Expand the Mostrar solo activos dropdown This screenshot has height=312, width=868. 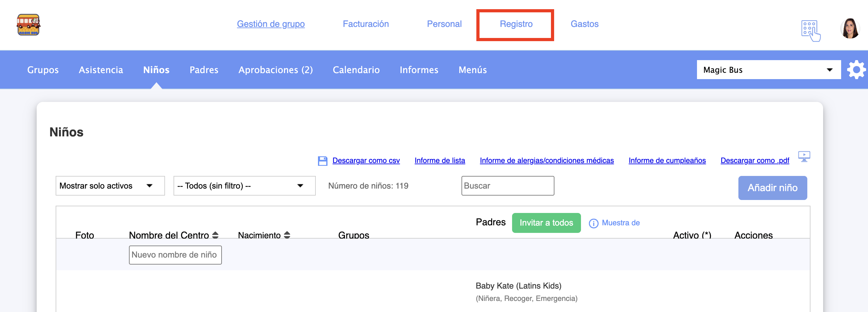click(110, 186)
